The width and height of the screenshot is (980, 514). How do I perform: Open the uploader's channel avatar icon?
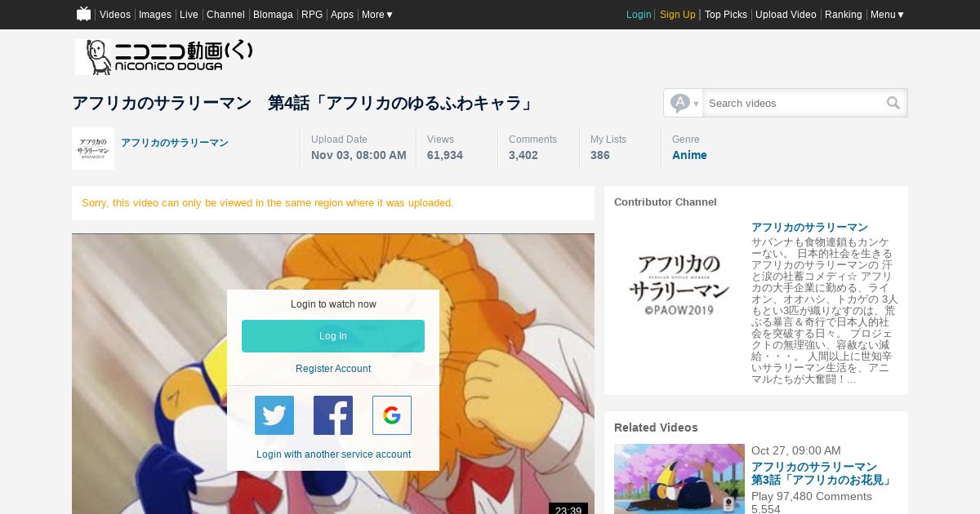point(93,148)
